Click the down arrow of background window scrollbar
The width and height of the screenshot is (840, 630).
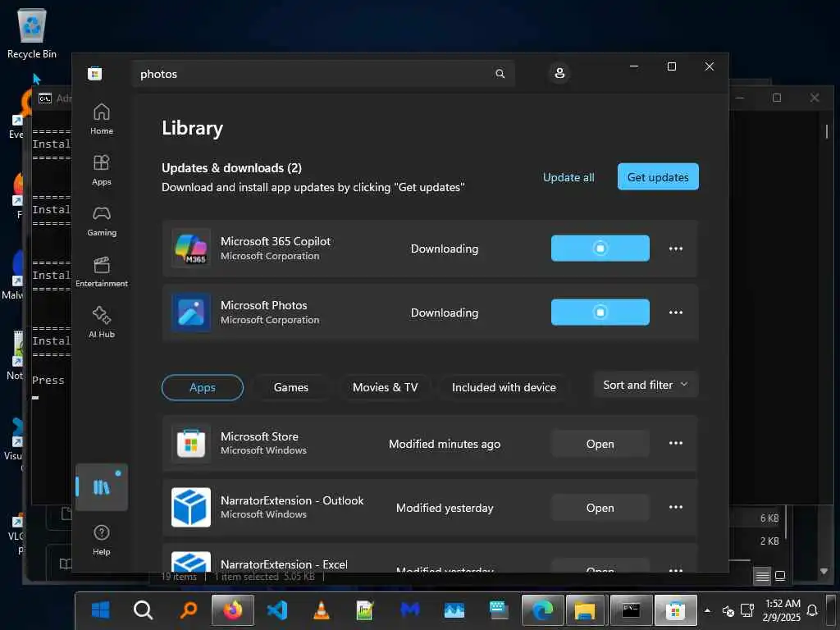[x=824, y=572]
